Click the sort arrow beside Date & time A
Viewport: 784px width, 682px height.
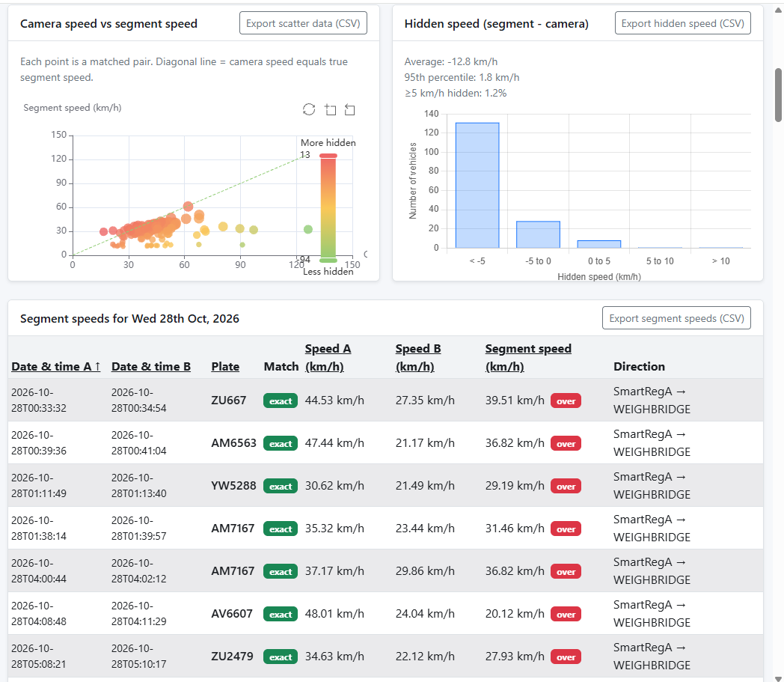(97, 366)
